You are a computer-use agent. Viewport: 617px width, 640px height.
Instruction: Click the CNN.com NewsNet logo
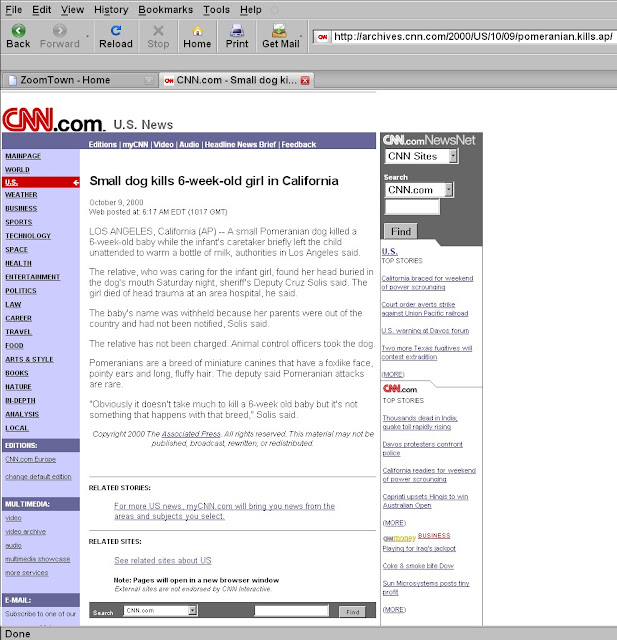point(429,140)
